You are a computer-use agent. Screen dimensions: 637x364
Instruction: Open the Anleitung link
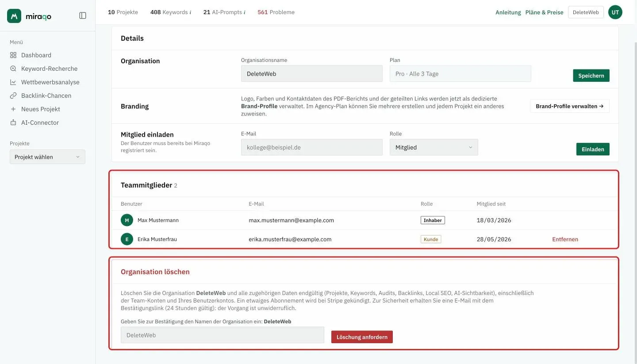(x=508, y=12)
